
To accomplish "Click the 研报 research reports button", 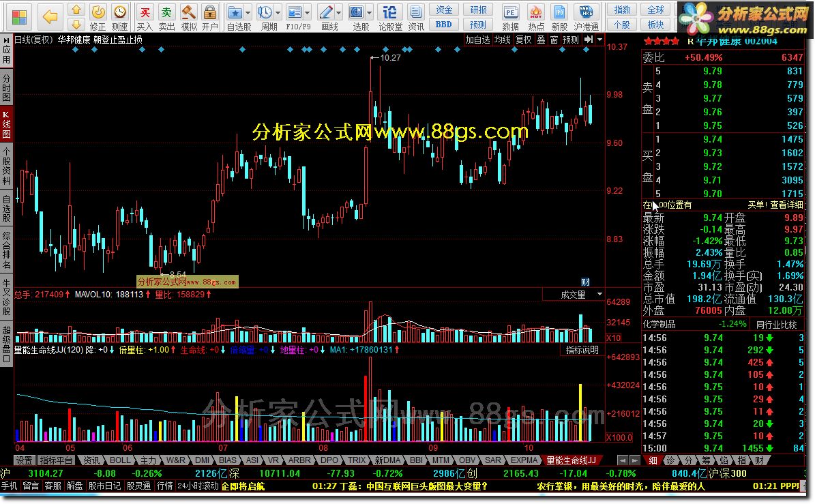I will [x=478, y=10].
